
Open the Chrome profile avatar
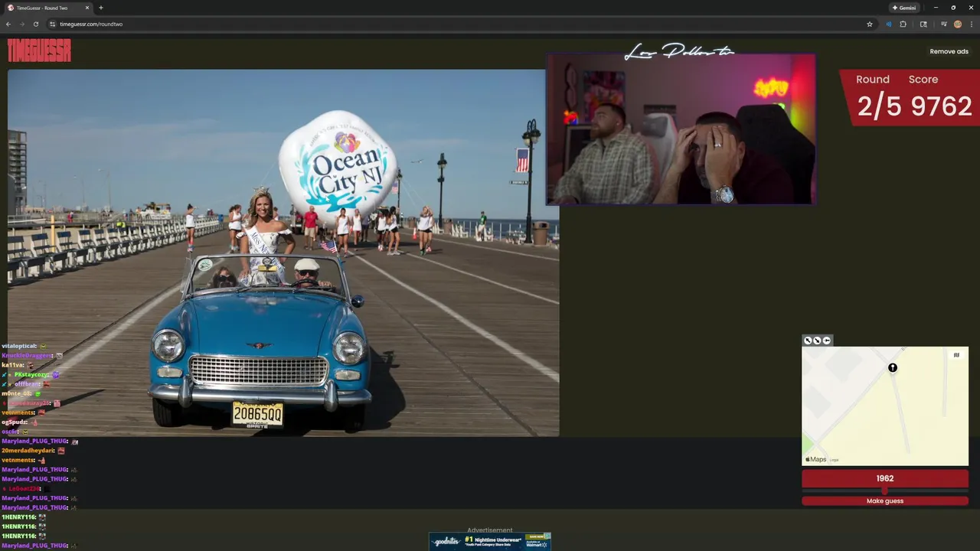[x=958, y=24]
